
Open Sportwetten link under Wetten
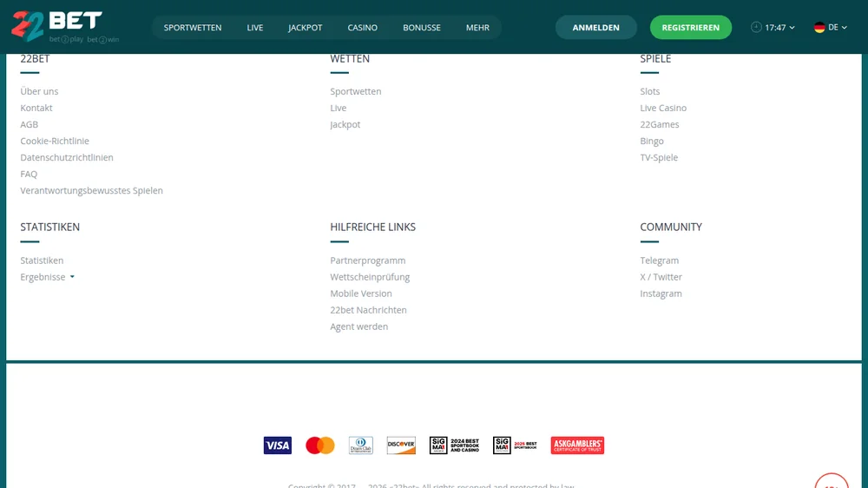pos(356,91)
